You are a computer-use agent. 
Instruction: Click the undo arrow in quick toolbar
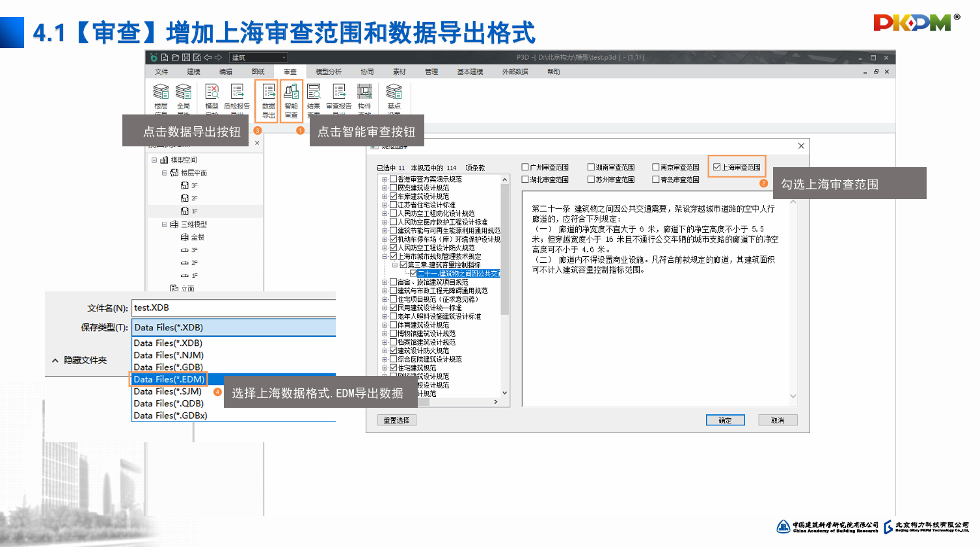[208, 57]
